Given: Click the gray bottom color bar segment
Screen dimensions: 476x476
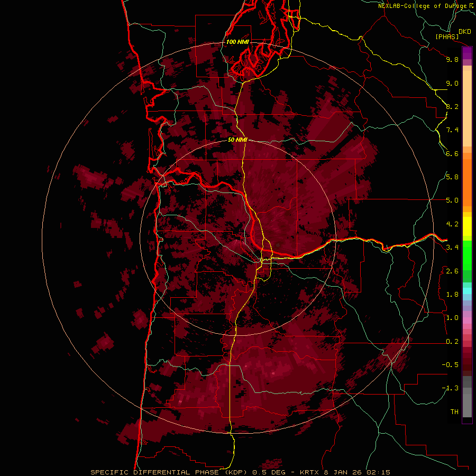Looking at the screenshot, I should tap(467, 402).
